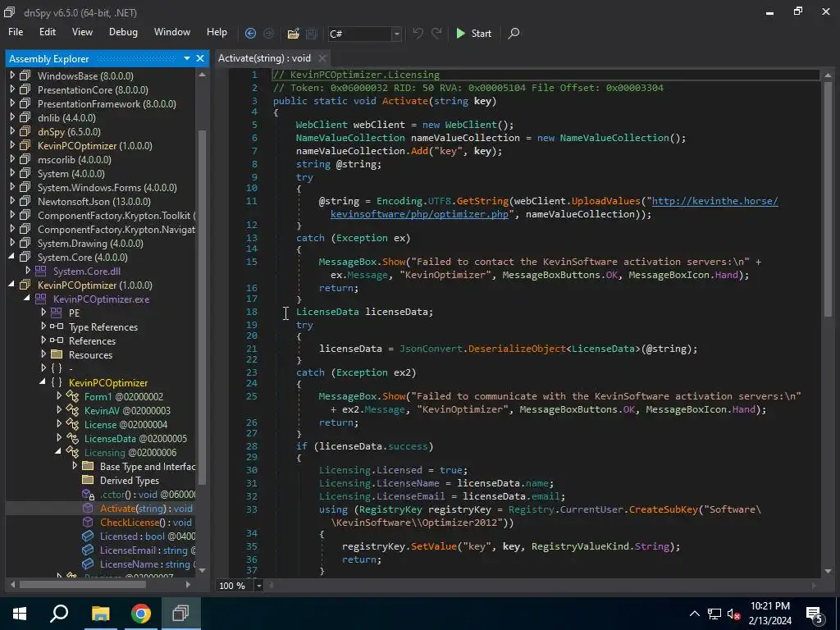Expand the dnlib (4.4.0.0) node
840x630 pixels.
coord(13,117)
